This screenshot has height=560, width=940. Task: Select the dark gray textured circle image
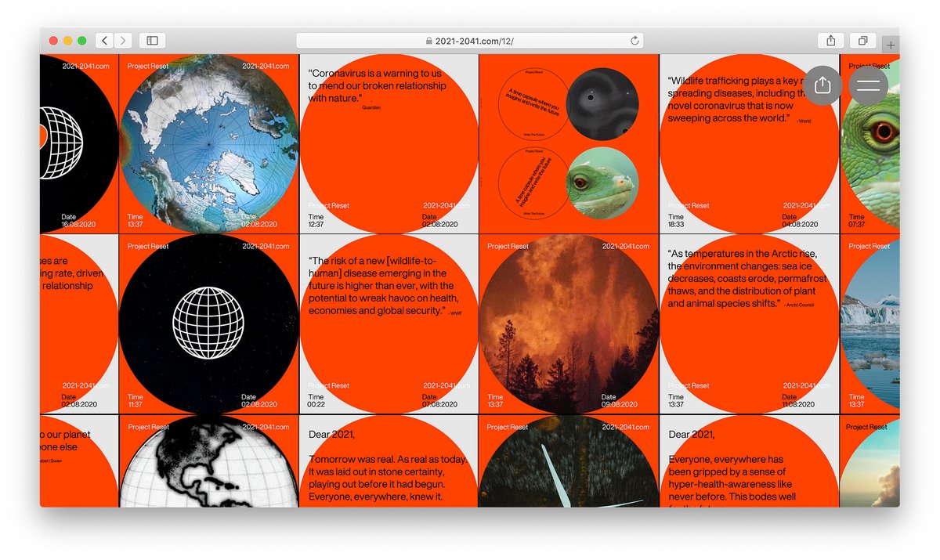click(603, 104)
